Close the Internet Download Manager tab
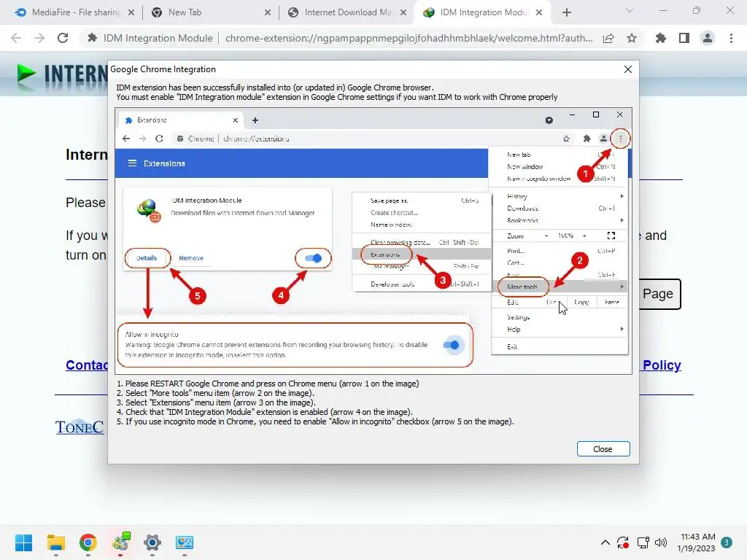This screenshot has height=560, width=747. click(x=403, y=12)
